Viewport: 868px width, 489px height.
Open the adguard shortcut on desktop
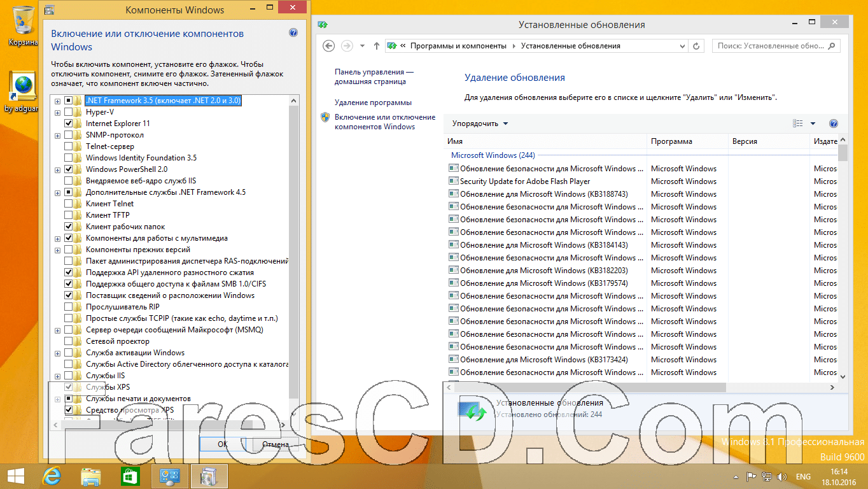point(22,91)
